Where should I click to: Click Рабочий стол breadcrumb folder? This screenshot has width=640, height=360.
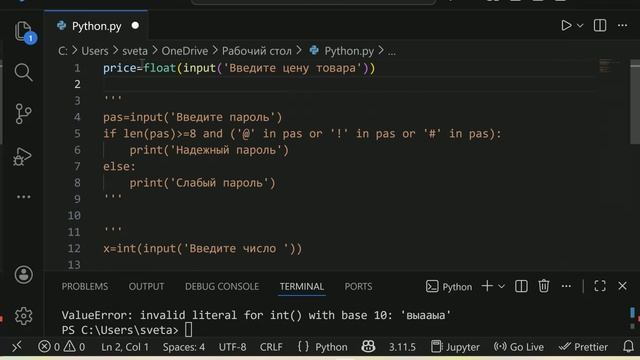click(x=257, y=51)
